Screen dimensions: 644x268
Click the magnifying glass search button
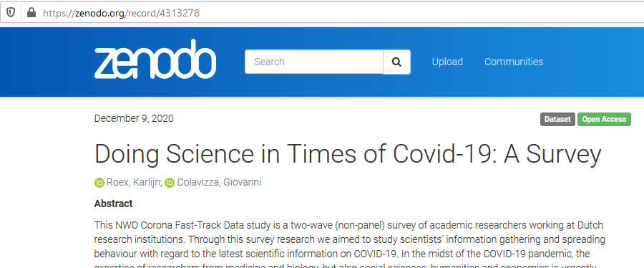point(396,62)
